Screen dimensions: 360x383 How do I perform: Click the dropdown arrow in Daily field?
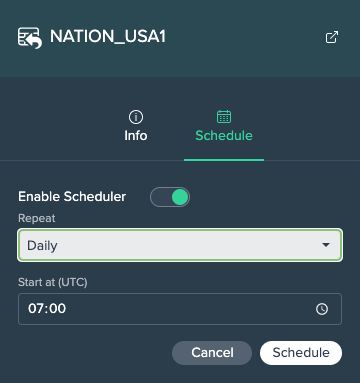(326, 245)
